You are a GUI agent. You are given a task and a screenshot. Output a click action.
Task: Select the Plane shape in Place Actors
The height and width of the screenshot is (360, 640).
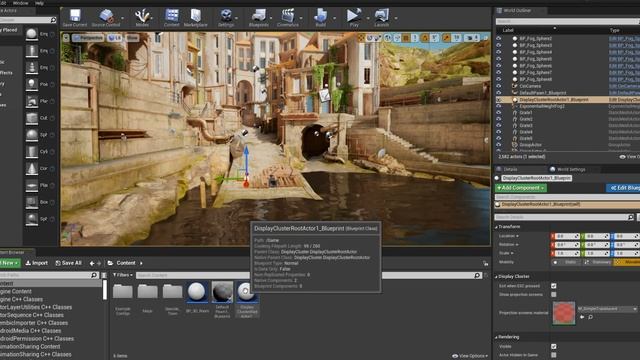point(32,185)
